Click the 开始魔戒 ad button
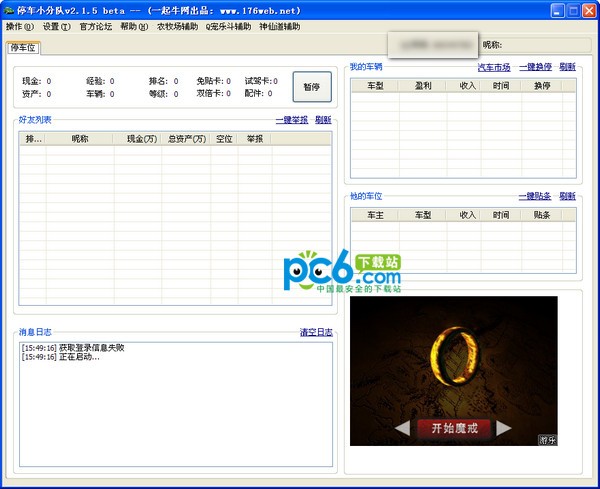This screenshot has height=489, width=600. (454, 428)
